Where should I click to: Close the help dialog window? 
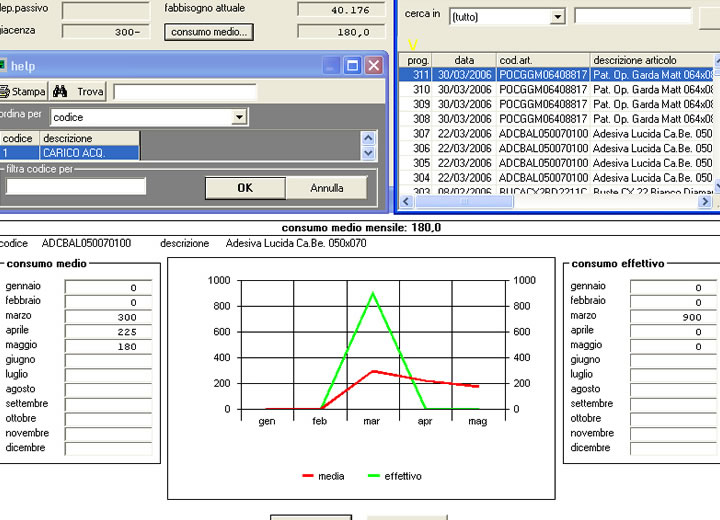tap(373, 66)
